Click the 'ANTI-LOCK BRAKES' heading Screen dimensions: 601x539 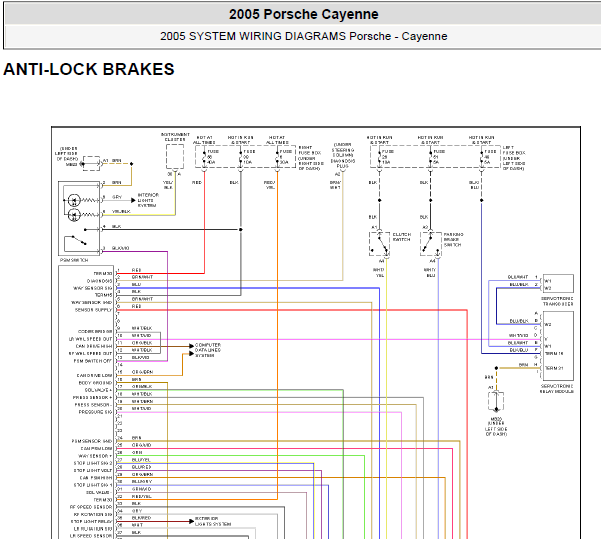pyautogui.click(x=89, y=69)
